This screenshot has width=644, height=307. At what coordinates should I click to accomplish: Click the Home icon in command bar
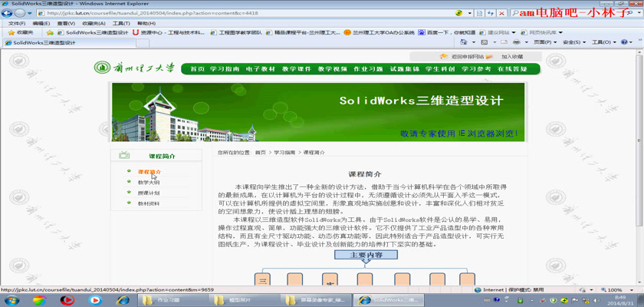pos(463,42)
